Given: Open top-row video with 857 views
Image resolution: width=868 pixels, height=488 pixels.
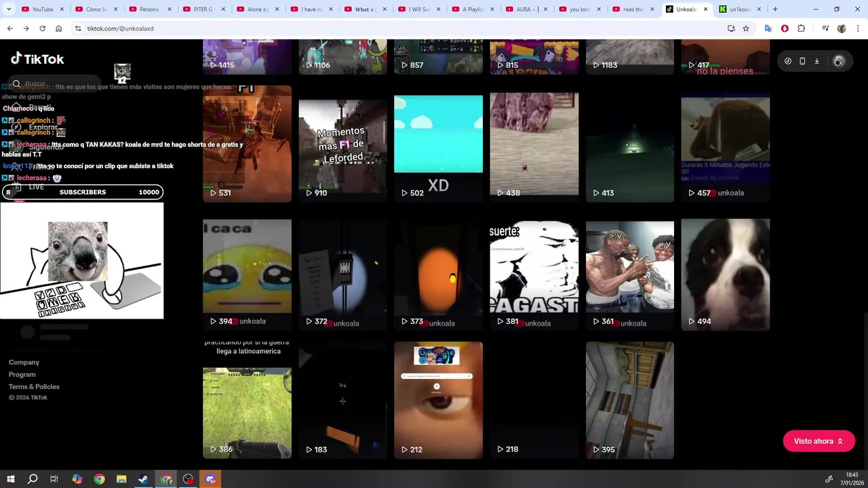Looking at the screenshot, I should [x=438, y=56].
